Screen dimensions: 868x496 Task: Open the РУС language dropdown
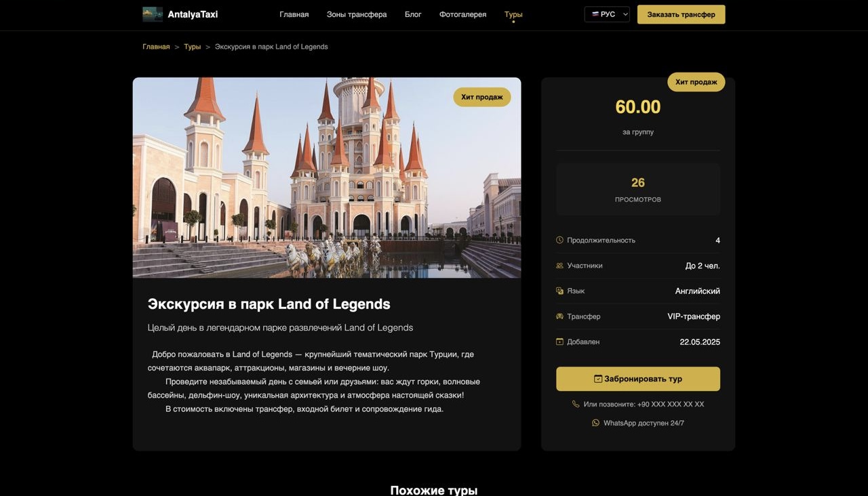607,14
